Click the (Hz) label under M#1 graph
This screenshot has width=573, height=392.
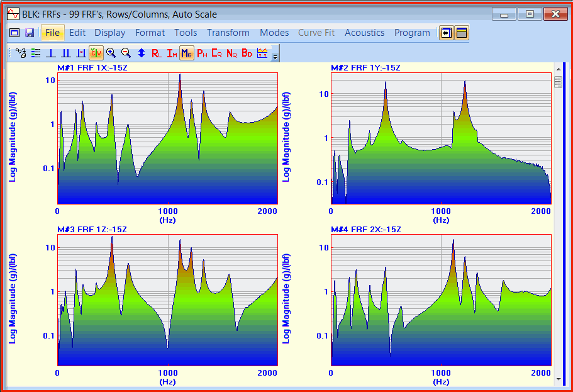pyautogui.click(x=168, y=220)
